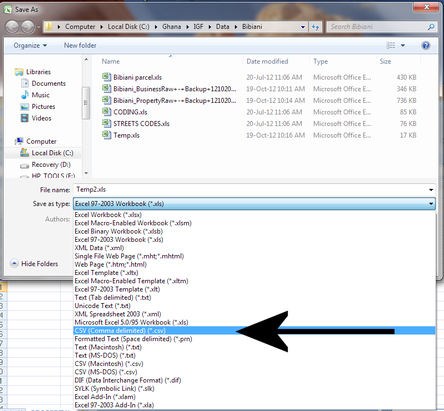Click the Computer icon in navigation pane

[19, 141]
